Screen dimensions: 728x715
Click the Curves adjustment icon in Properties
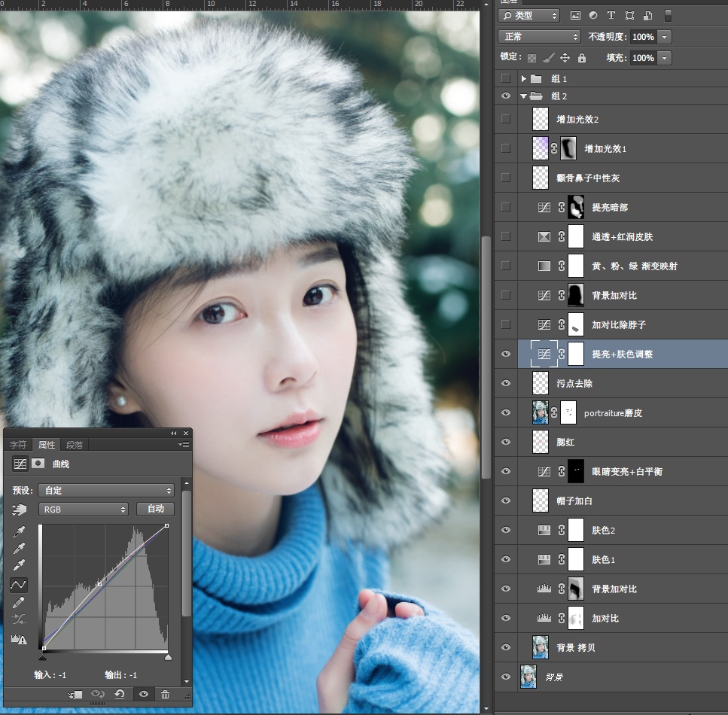pos(20,464)
